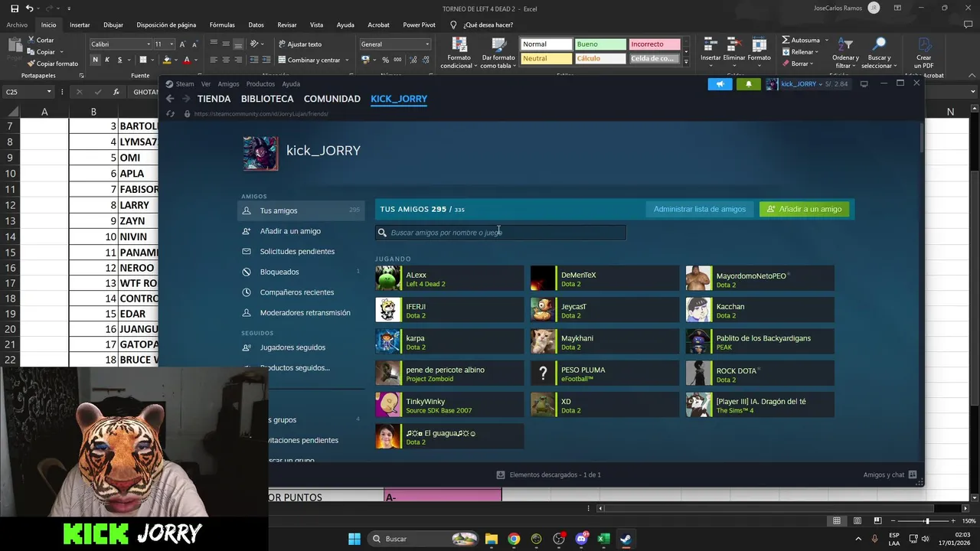Select Solicitudes pendientes in Steam sidebar
Screen dimensions: 980x551
point(297,251)
